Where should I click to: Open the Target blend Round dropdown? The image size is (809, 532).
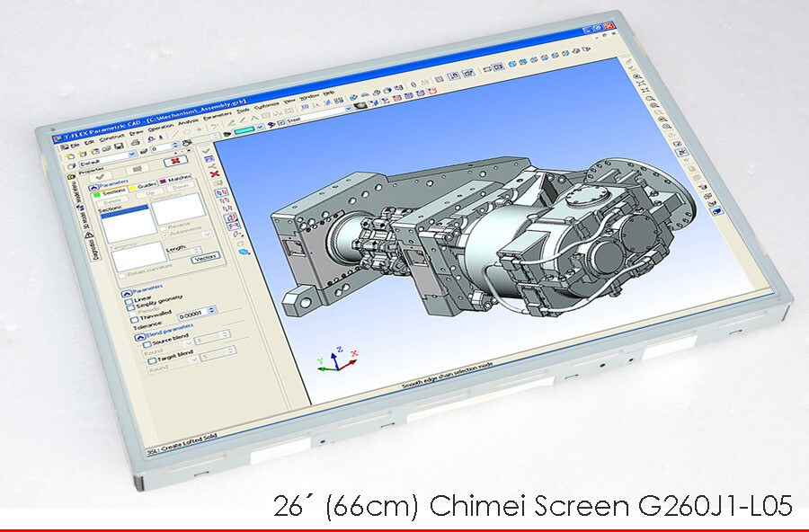click(x=194, y=359)
